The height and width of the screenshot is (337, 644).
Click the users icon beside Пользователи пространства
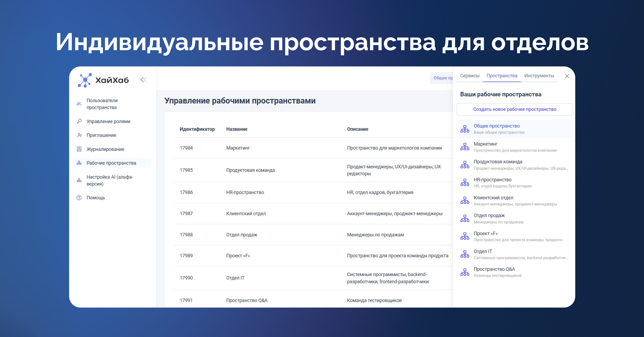79,104
